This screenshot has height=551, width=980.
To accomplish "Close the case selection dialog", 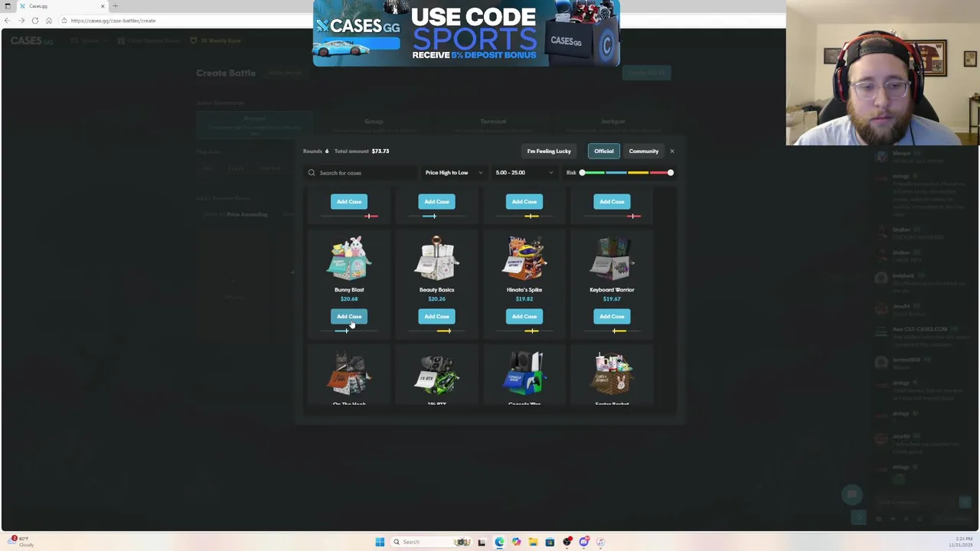I will point(672,151).
